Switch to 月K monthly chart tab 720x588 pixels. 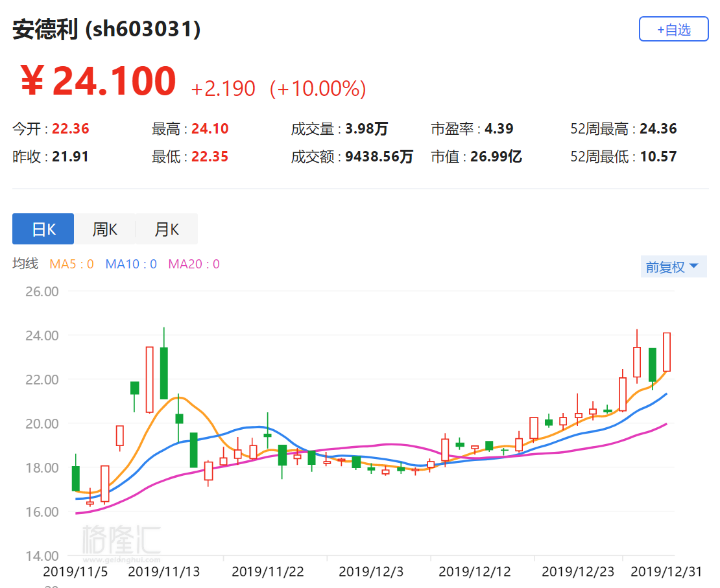(x=167, y=229)
